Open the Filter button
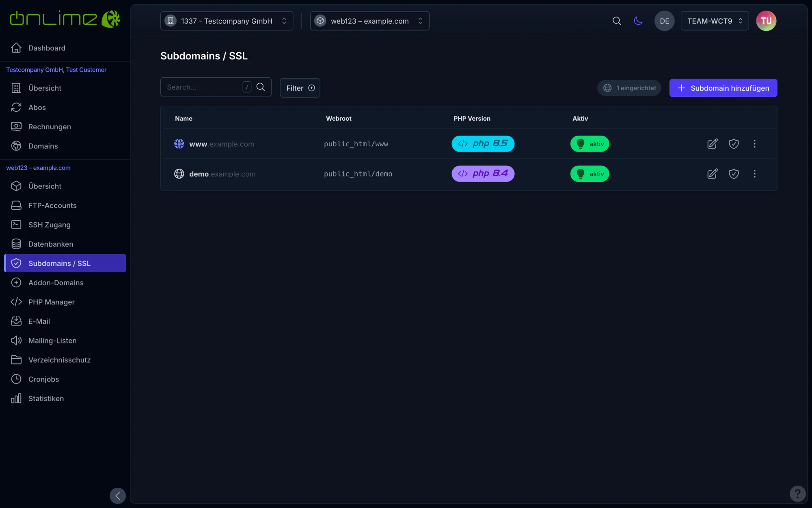 [x=300, y=88]
